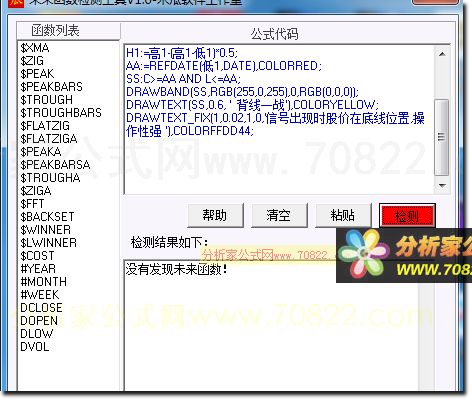Select DCLOSE function entry
The height and width of the screenshot is (400, 472).
pos(41,308)
